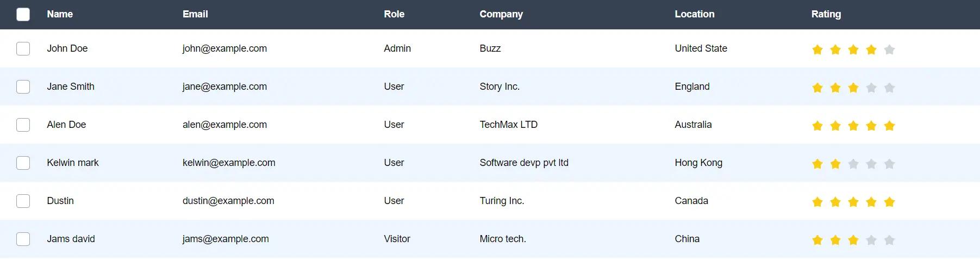
Task: Tick the checkbox next to Jams david
Action: pyautogui.click(x=23, y=239)
